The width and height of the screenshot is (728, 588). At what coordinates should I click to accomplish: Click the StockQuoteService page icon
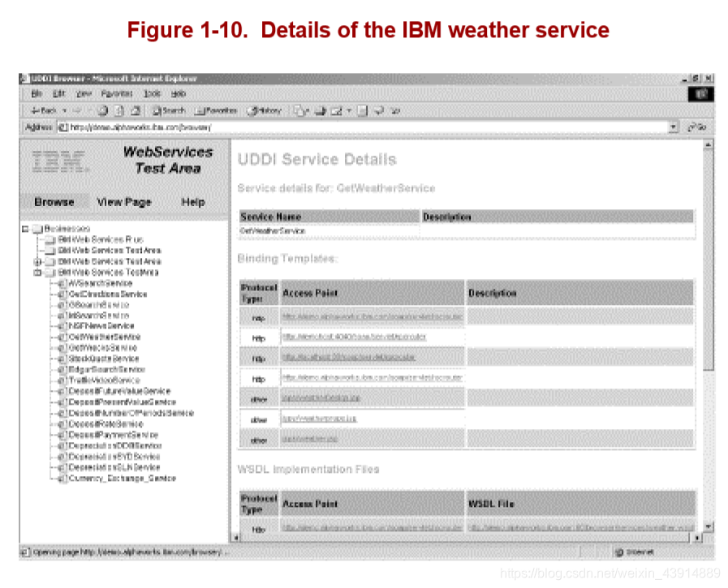tap(62, 358)
